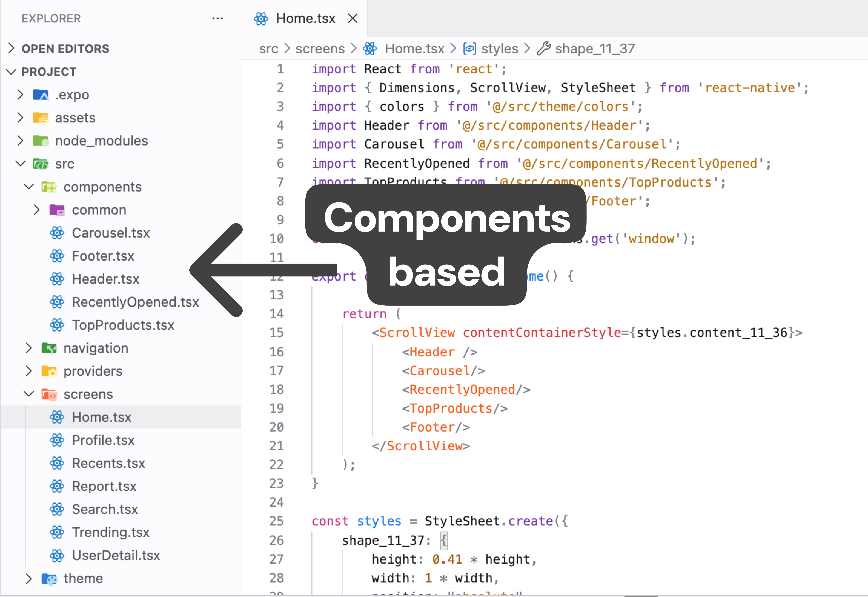The width and height of the screenshot is (868, 597).
Task: Expand the common folder
Action: coord(37,210)
